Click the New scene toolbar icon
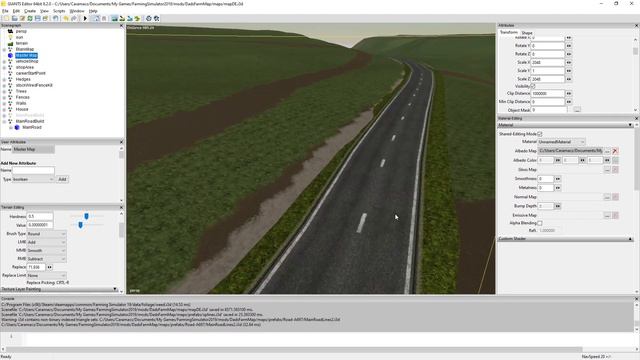Image resolution: width=640 pixels, height=360 pixels. [7, 18]
